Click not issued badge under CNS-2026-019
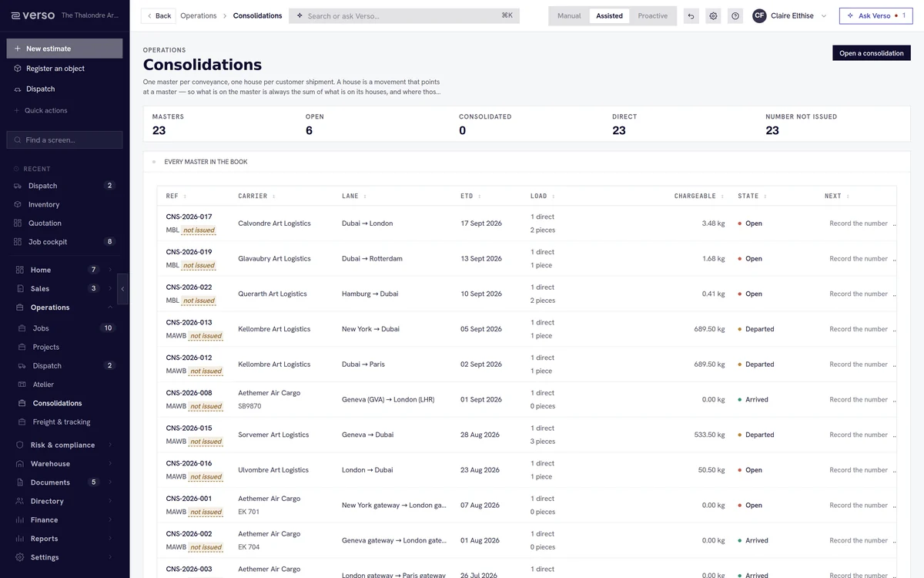924x578 pixels. 199,266
